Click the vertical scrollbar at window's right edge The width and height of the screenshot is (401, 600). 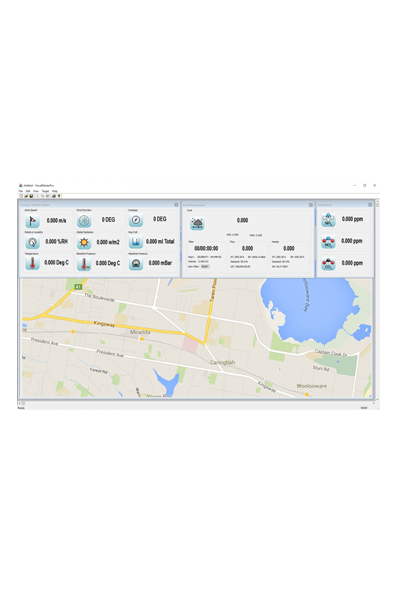coord(378,300)
